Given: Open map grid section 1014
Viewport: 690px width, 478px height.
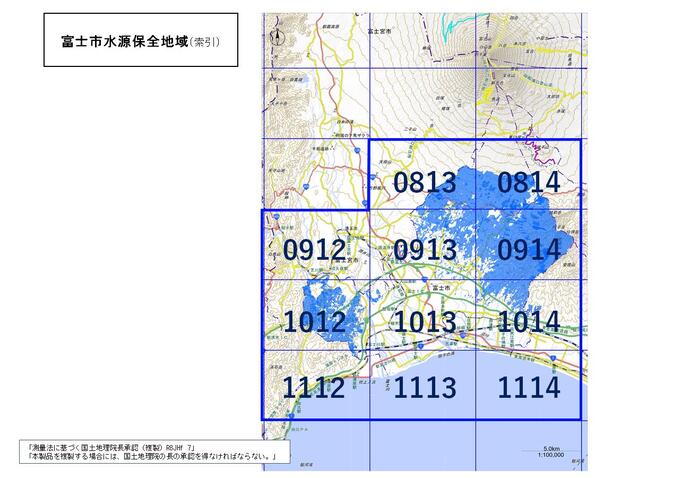Looking at the screenshot, I should tap(529, 315).
